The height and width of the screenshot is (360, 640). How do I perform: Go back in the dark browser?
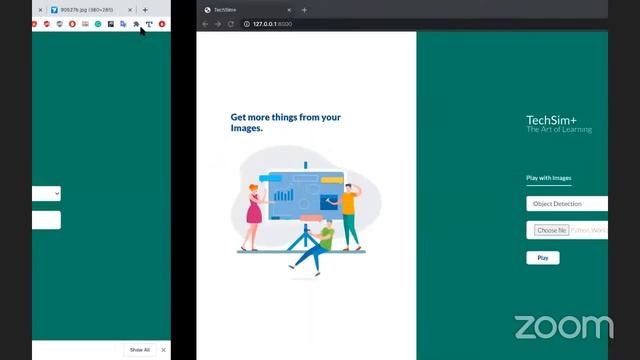click(x=205, y=24)
